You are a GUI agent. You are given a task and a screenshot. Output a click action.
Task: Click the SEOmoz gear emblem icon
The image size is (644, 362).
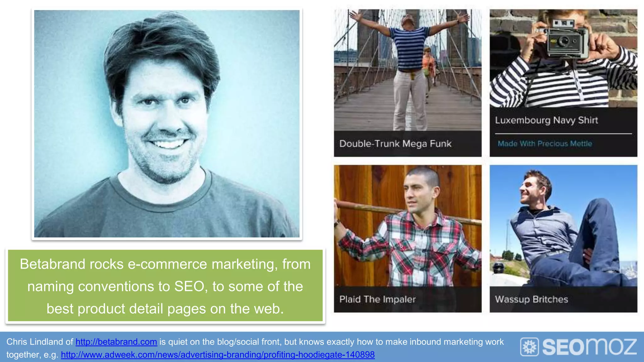(x=530, y=347)
